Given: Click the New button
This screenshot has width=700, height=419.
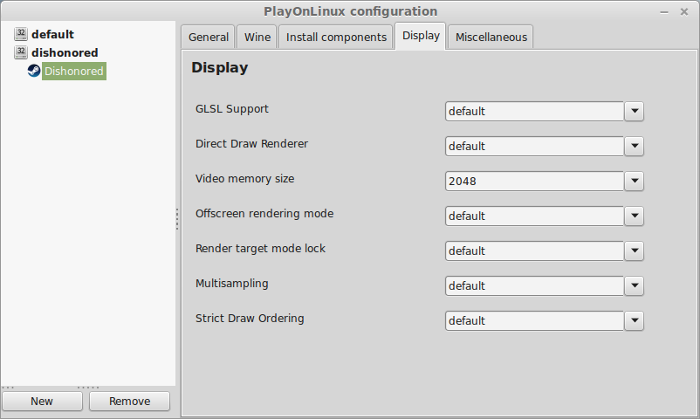Looking at the screenshot, I should click(42, 401).
